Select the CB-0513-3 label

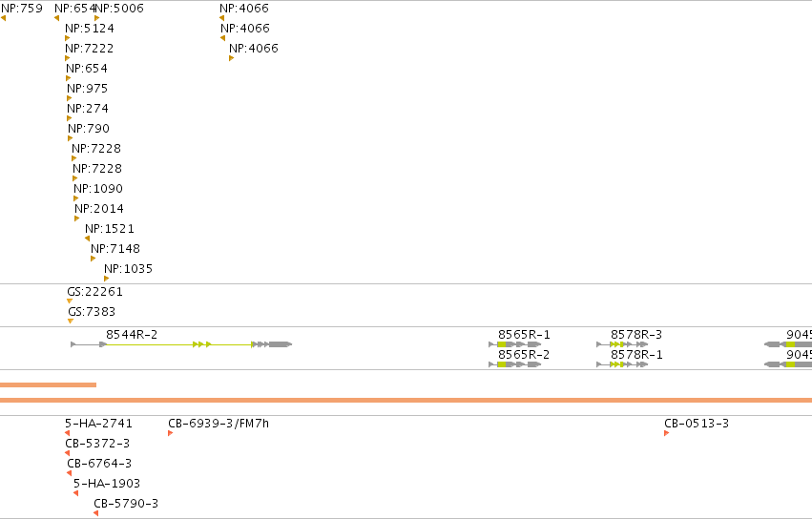coord(697,424)
